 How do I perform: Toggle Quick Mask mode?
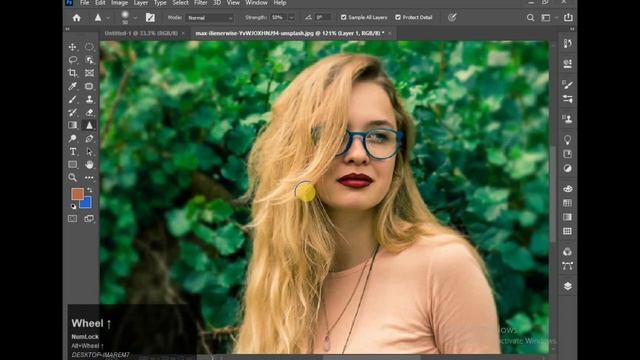coord(73,219)
